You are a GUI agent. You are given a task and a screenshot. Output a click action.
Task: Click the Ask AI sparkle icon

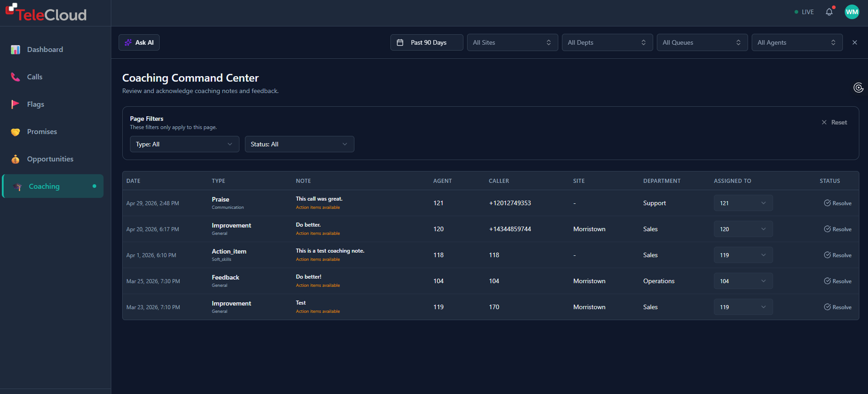[x=128, y=42]
